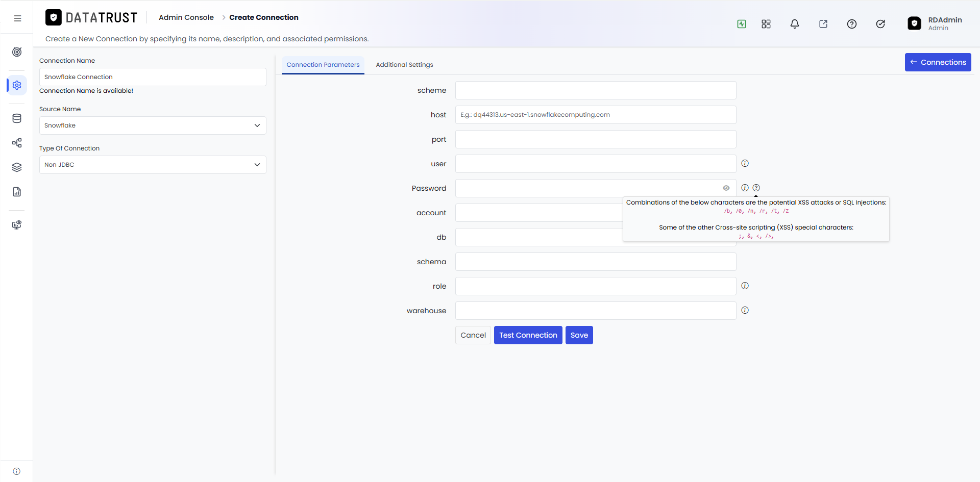Click the info icon next to Password field
The height and width of the screenshot is (482, 980).
pyautogui.click(x=745, y=188)
